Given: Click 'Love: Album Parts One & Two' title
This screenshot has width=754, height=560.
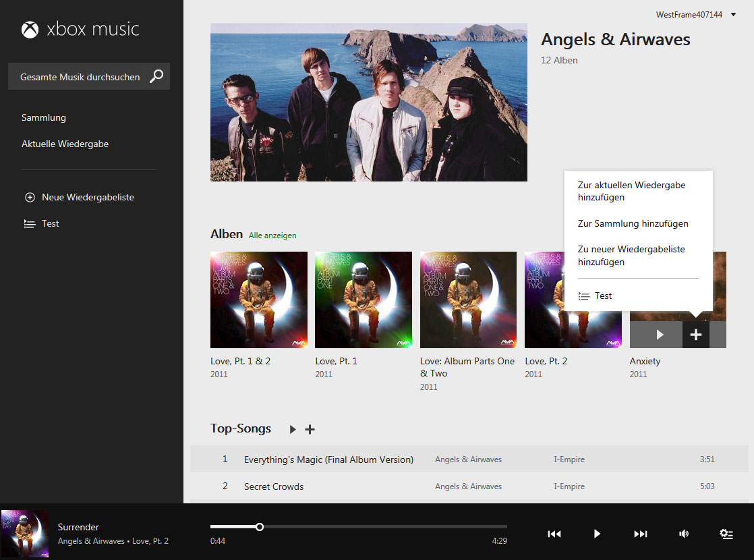Looking at the screenshot, I should click(x=467, y=367).
